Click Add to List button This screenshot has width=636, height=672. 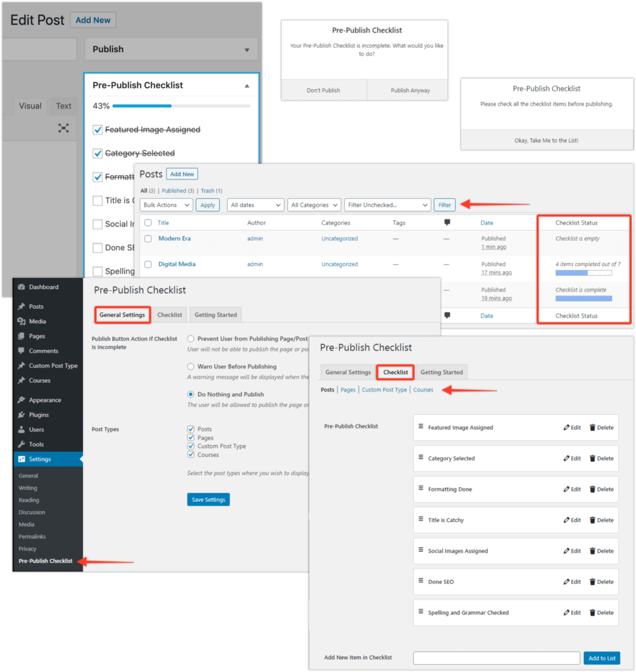601,658
